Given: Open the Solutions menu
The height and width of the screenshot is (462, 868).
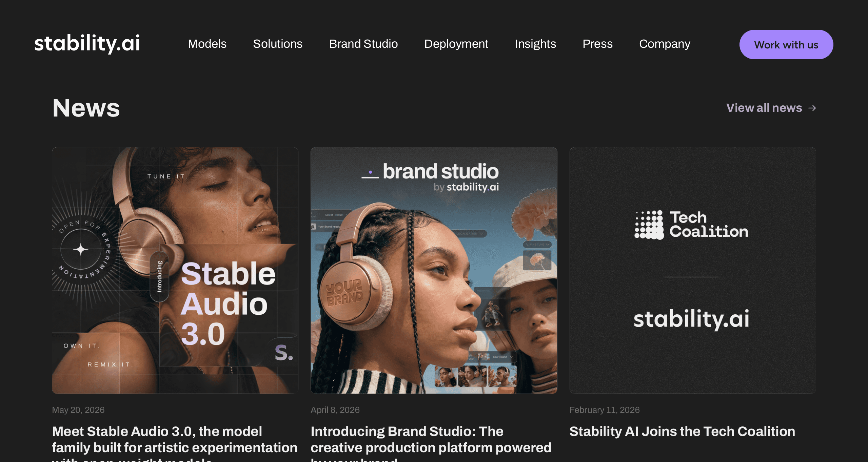Looking at the screenshot, I should coord(278,44).
